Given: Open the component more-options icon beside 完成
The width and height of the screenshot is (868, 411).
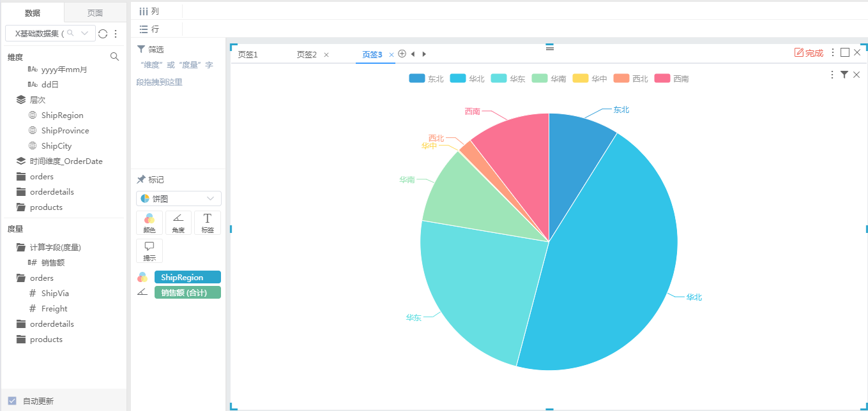Looking at the screenshot, I should pos(833,52).
